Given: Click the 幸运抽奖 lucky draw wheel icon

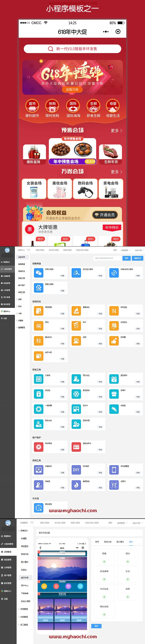Looking at the screenshot, I should tap(76, 394).
